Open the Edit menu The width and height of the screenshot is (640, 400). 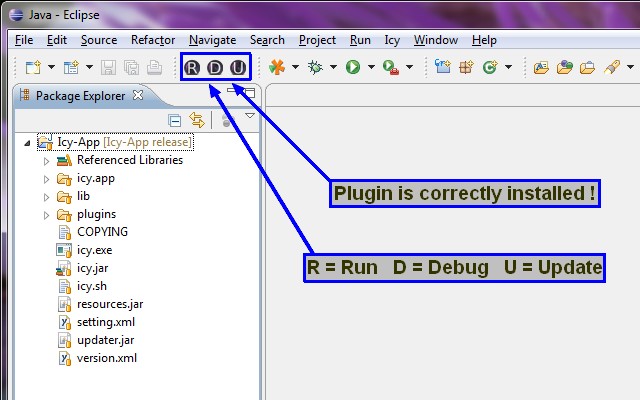point(57,40)
